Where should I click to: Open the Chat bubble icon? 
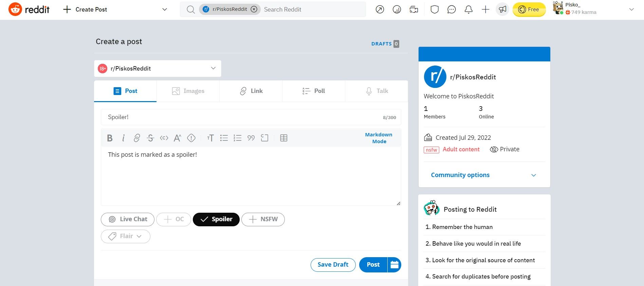pos(452,9)
